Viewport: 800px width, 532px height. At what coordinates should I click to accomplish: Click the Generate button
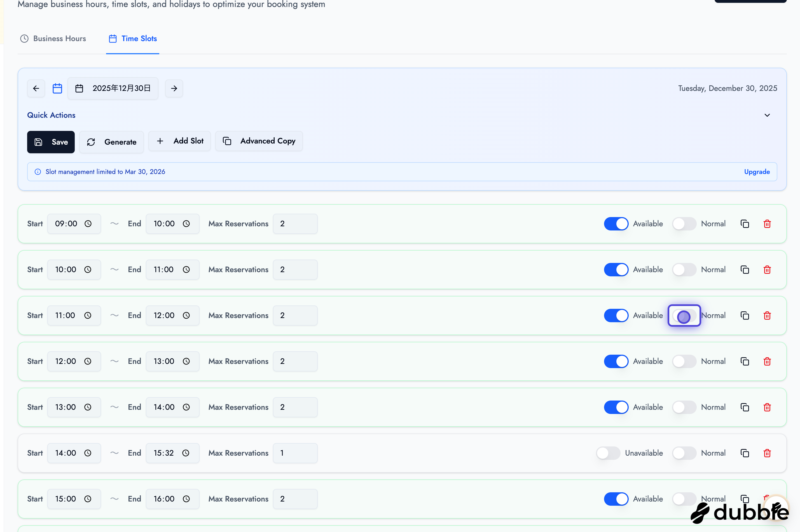[111, 142]
